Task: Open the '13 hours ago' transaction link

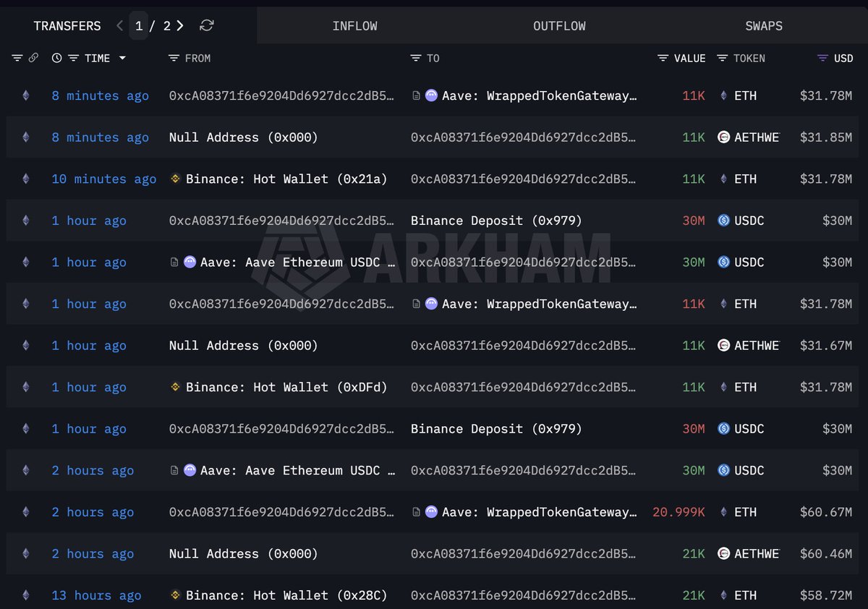Action: [96, 596]
